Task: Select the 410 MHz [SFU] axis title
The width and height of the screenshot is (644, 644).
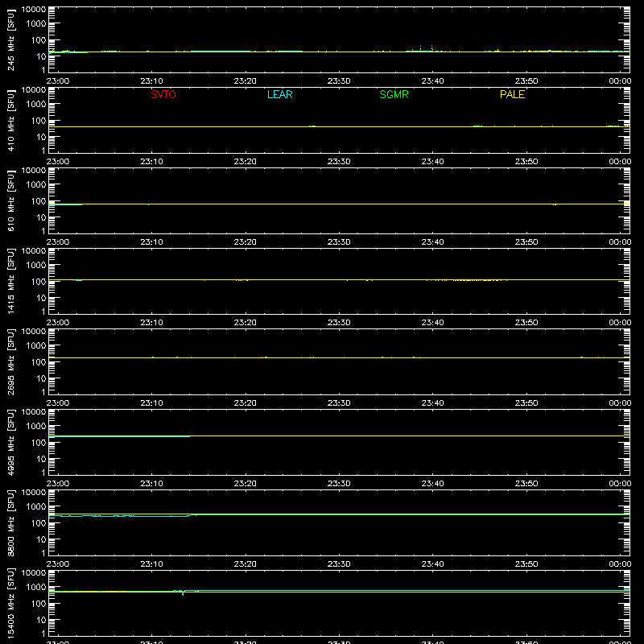Action: [10, 120]
